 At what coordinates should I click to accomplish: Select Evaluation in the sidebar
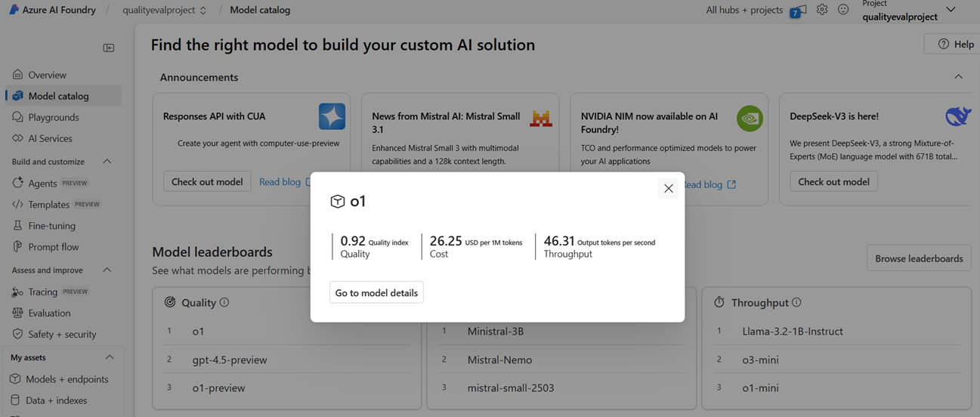[49, 313]
